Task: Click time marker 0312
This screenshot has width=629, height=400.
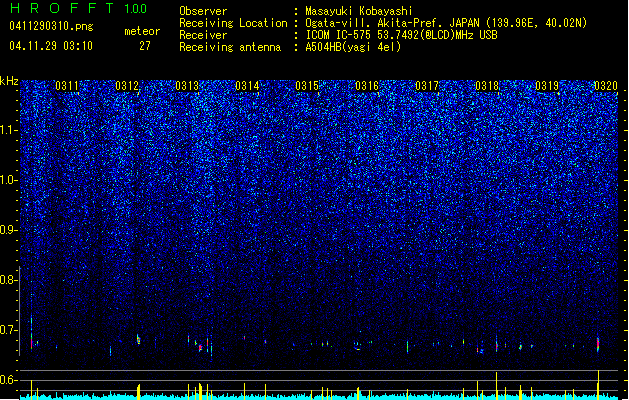Action: tap(127, 86)
